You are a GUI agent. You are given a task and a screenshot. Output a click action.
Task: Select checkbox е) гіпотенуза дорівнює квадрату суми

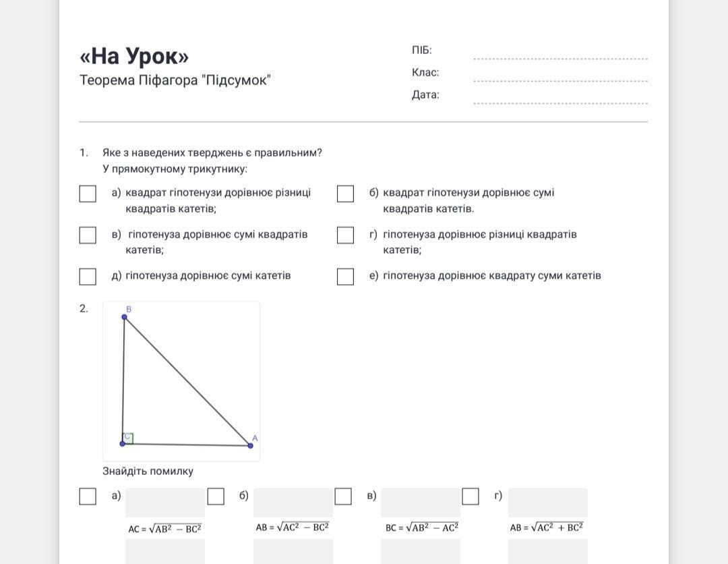[345, 277]
